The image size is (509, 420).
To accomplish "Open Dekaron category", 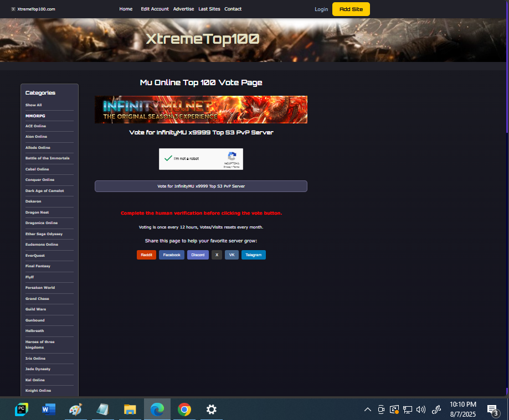I will tap(33, 201).
